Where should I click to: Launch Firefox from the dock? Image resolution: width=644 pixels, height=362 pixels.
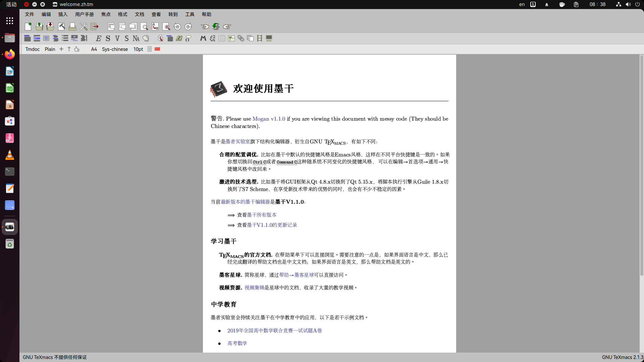pos(10,54)
